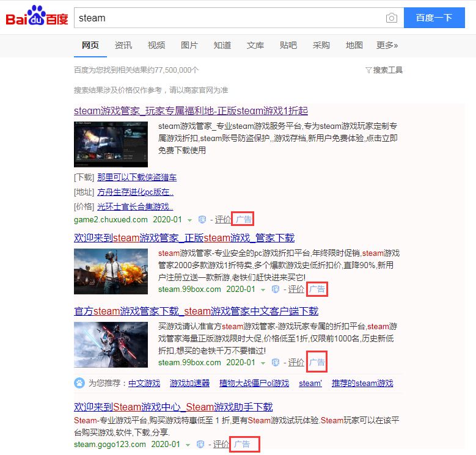Click the result count text 77,500,000个
The width and height of the screenshot is (476, 455).
point(177,70)
